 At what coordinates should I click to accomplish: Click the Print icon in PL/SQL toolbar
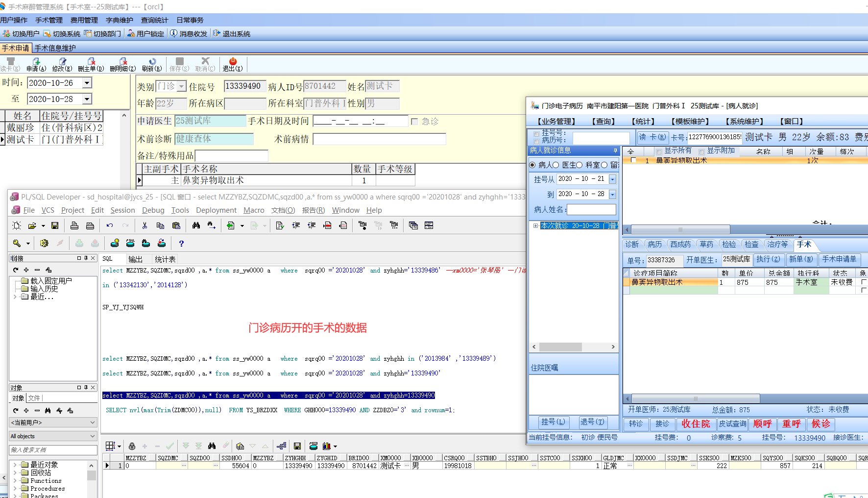pos(74,225)
